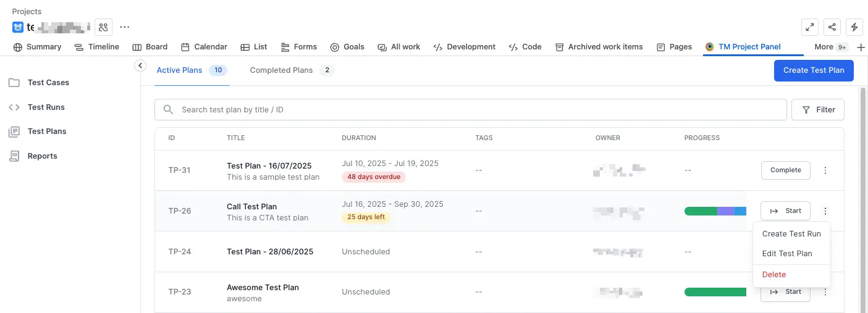Switch to the Completed Plans tab

pyautogui.click(x=282, y=70)
